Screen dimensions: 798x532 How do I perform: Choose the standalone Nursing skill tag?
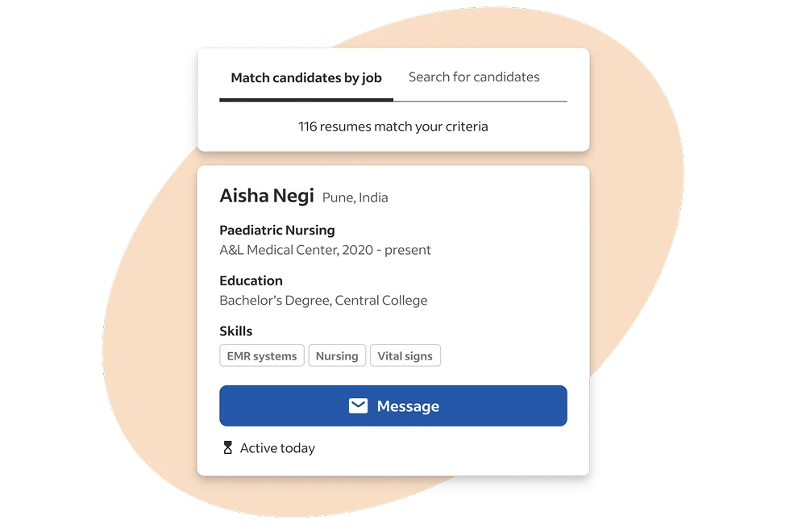337,355
